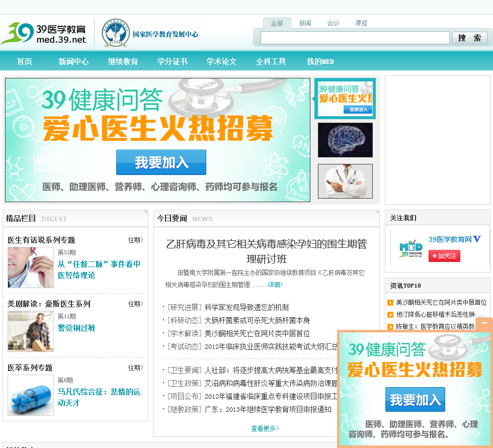Open 医萃系列专题 heading
The image size is (493, 448).
30,368
